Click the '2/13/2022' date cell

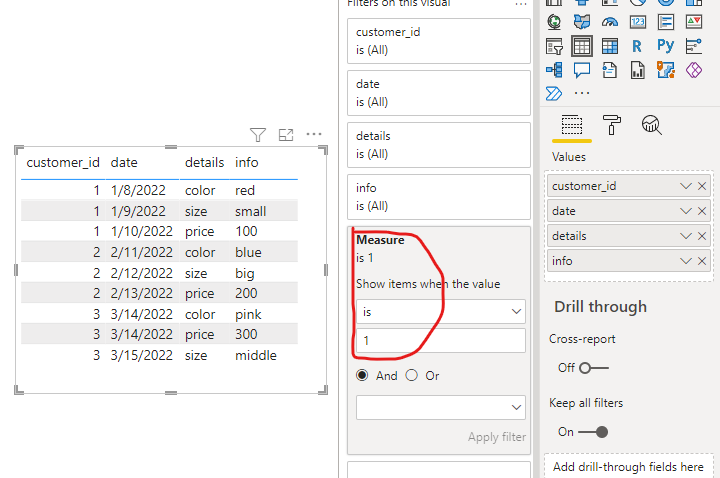click(x=141, y=293)
